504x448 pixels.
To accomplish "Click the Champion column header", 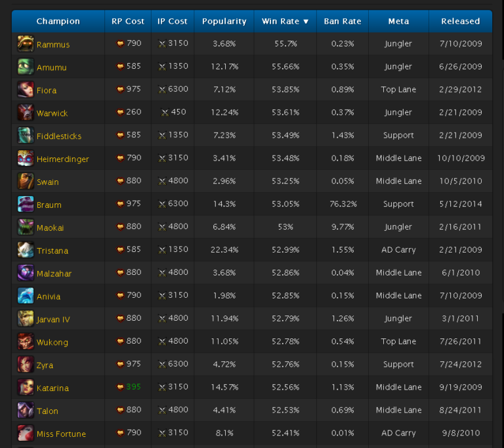I will click(x=58, y=22).
